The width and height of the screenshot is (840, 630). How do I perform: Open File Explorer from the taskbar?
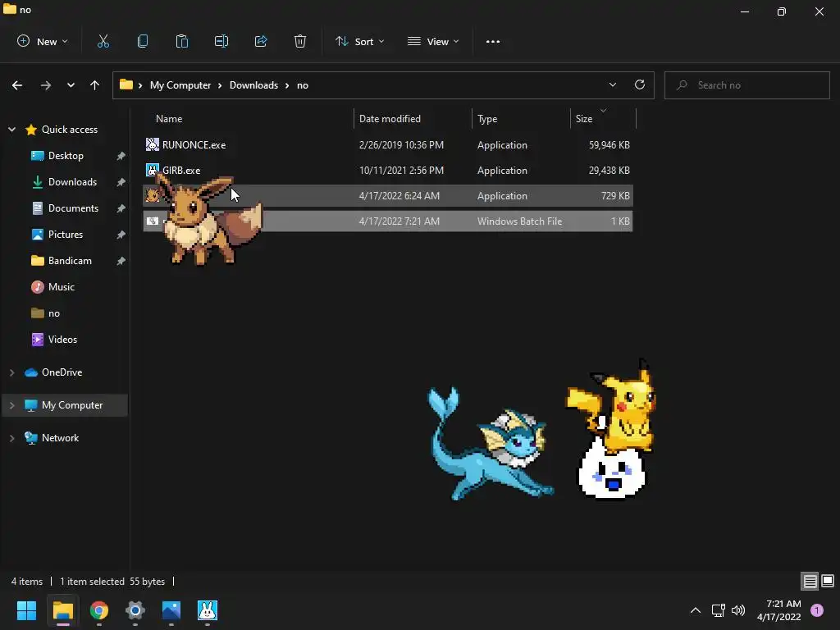pos(62,610)
